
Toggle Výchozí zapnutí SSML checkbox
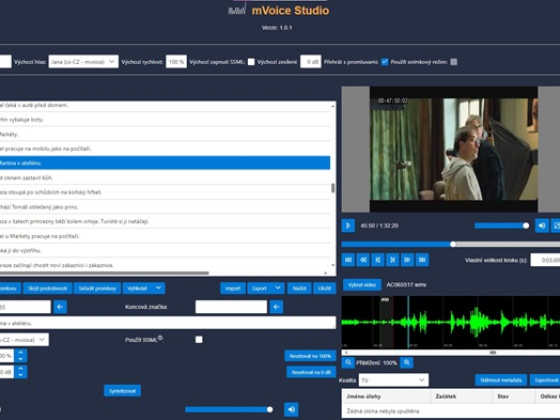[251, 62]
